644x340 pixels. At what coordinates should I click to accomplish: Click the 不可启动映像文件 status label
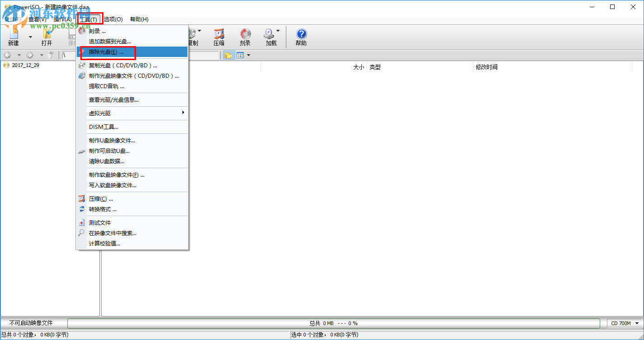click(x=31, y=323)
